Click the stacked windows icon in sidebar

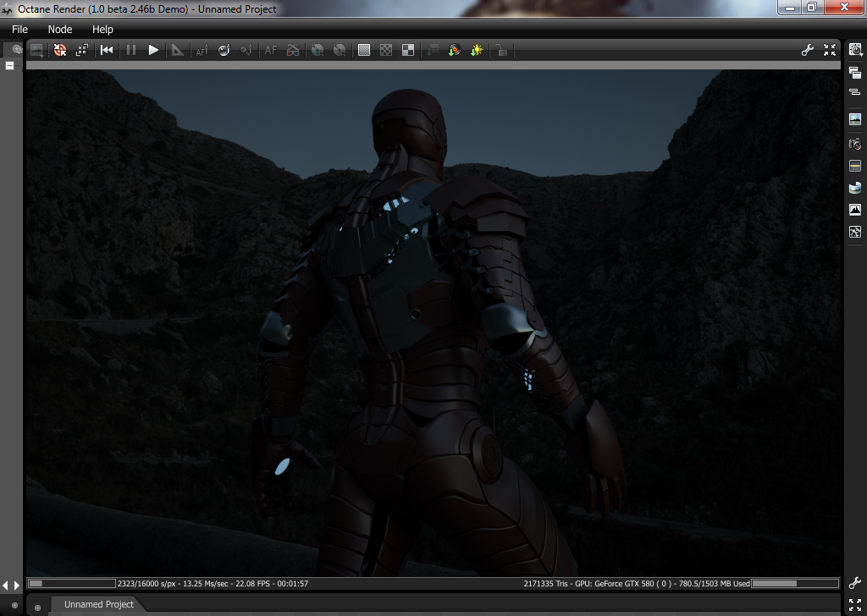[x=855, y=74]
